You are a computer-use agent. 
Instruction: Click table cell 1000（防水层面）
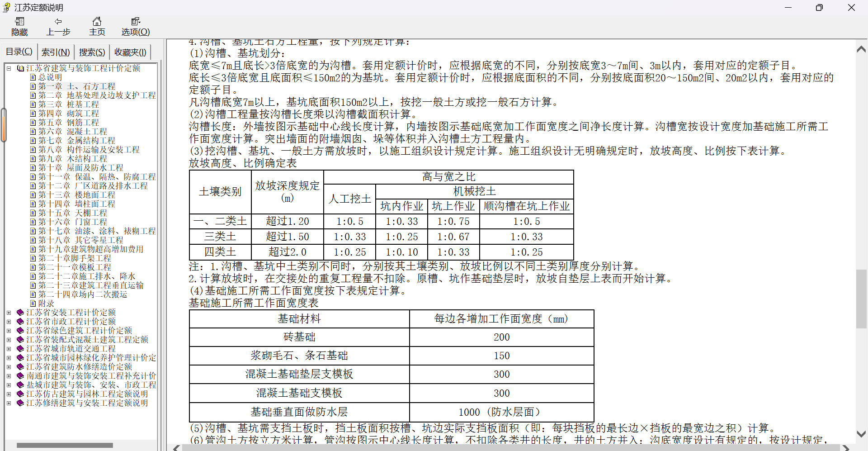[x=501, y=412]
